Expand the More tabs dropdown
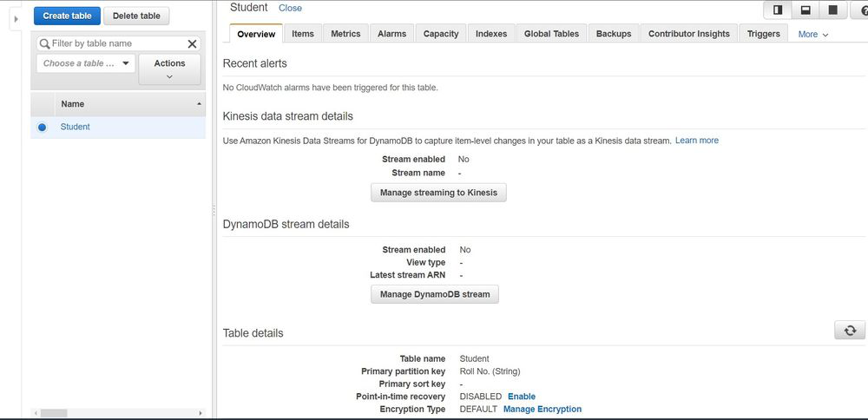Viewport: 868px width, 420px height. (x=813, y=35)
